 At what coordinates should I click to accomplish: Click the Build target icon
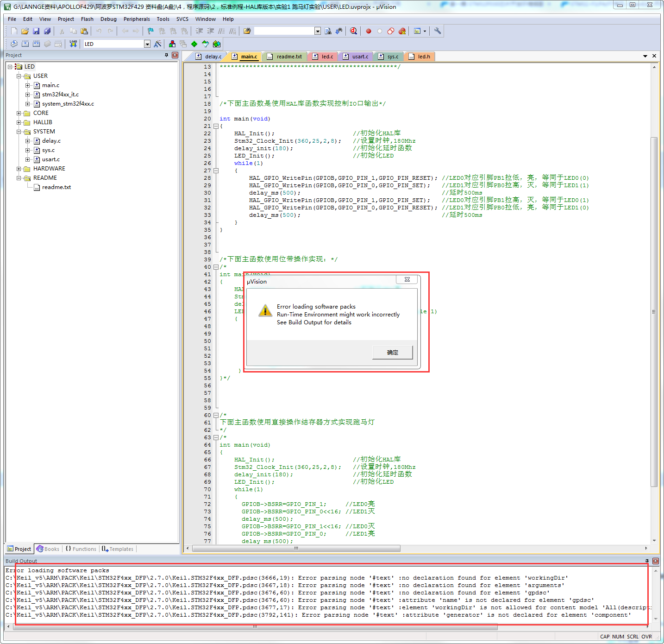click(25, 44)
